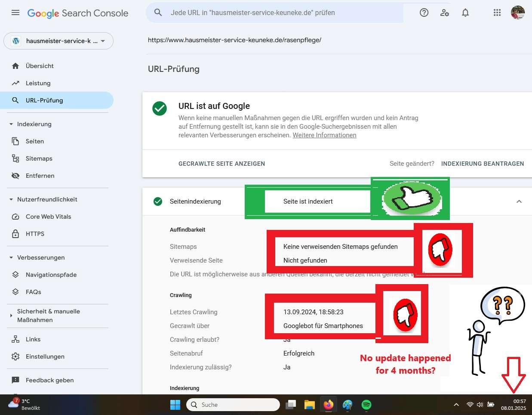Open the Sitemaps page
532x415 pixels.
pos(57,158)
